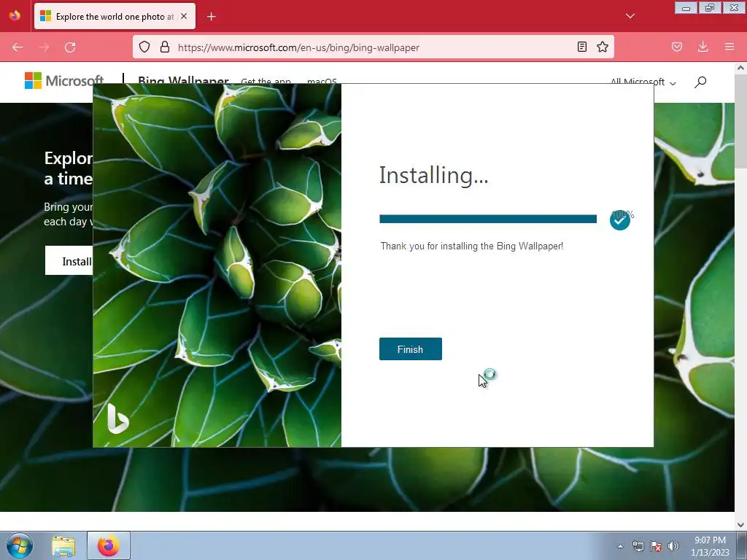
Task: Click the Finish button in the installer
Action: tap(410, 349)
